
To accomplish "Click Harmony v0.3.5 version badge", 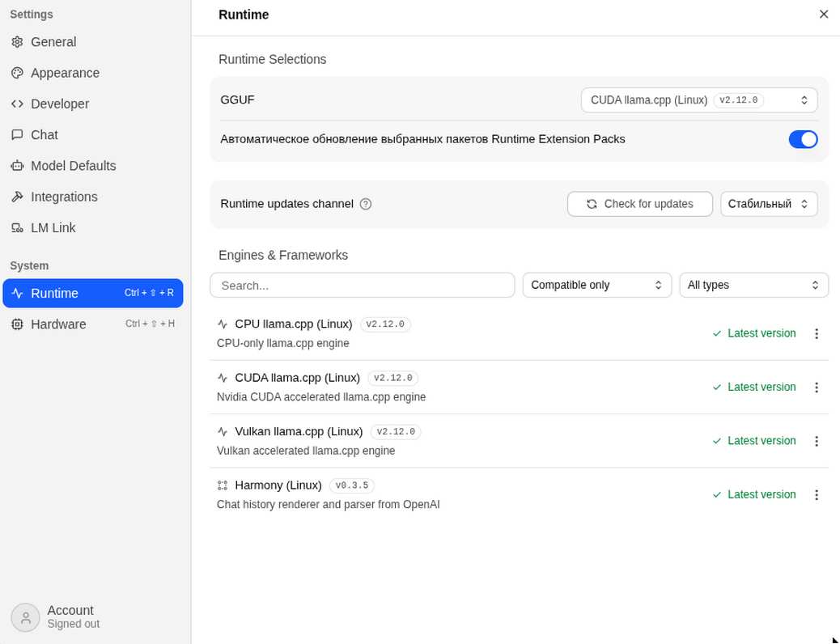I will pyautogui.click(x=351, y=485).
